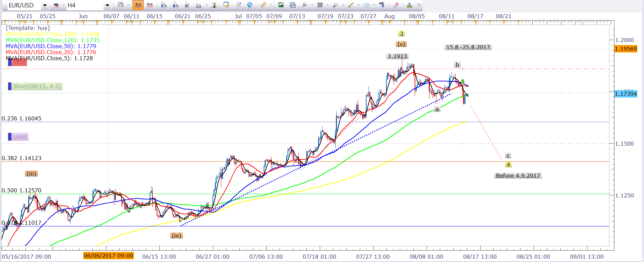Click the zoom out magnifier icon
Viewport: 644px width, 262px height.
click(175, 5)
